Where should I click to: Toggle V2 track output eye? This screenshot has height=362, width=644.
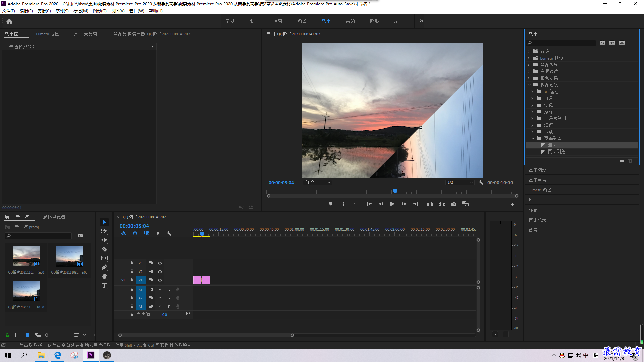160,272
